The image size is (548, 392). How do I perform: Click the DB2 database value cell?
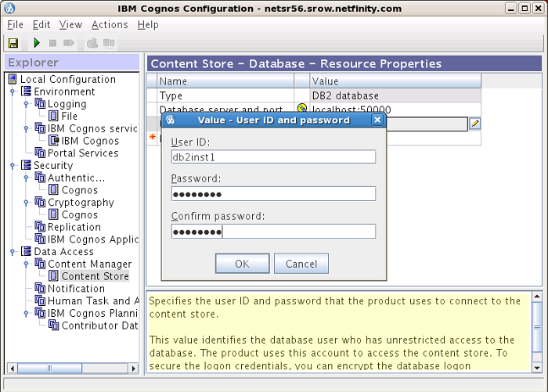tap(395, 95)
